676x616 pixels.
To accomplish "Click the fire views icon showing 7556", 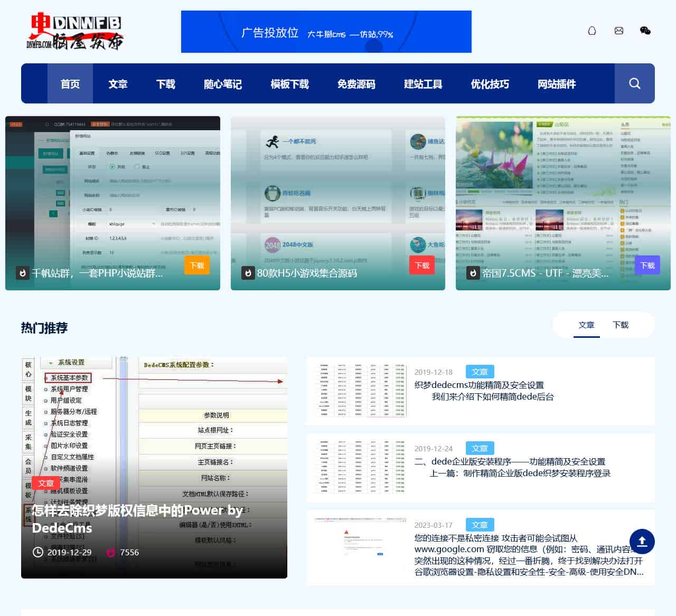I will 111,552.
